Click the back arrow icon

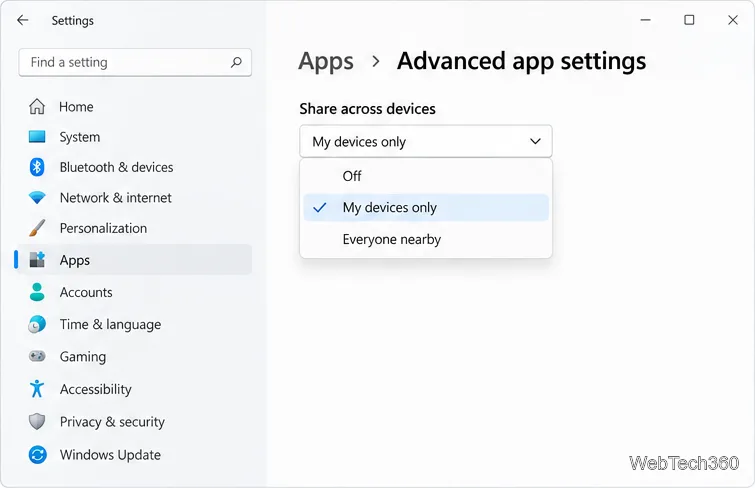[23, 20]
